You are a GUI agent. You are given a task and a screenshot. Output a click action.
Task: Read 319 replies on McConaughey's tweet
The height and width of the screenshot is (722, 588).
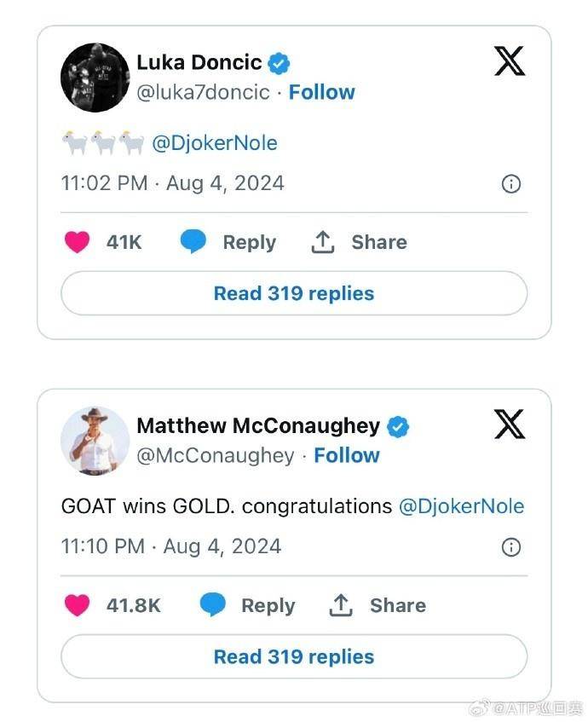(294, 656)
